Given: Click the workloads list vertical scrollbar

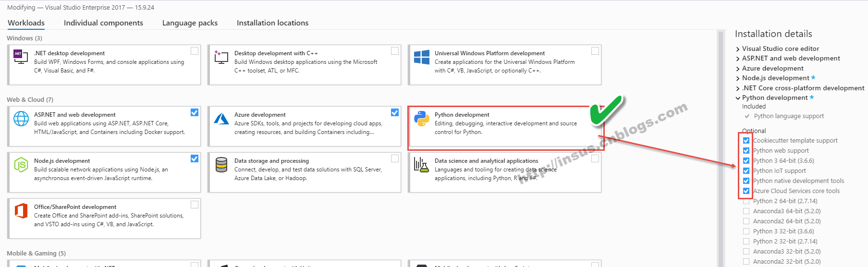Looking at the screenshot, I should [x=721, y=148].
